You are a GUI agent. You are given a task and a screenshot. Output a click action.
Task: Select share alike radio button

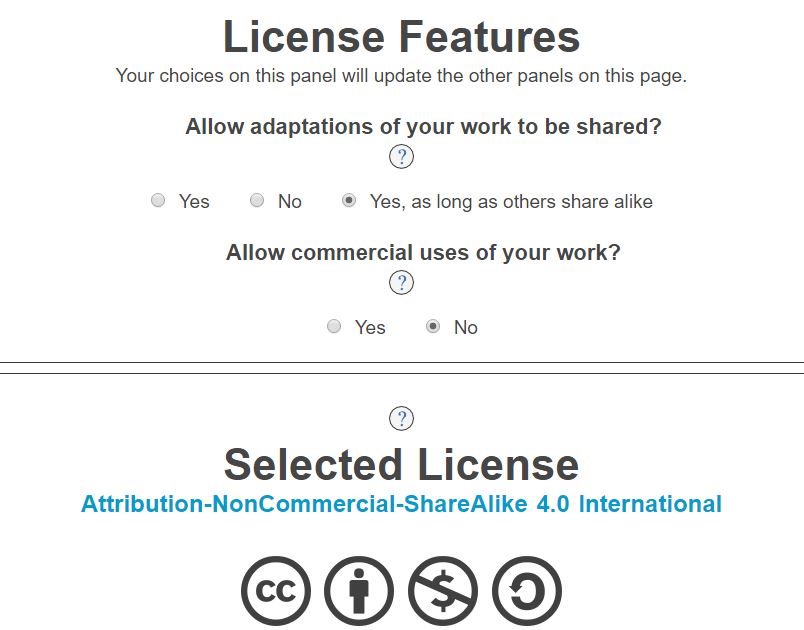click(x=349, y=200)
